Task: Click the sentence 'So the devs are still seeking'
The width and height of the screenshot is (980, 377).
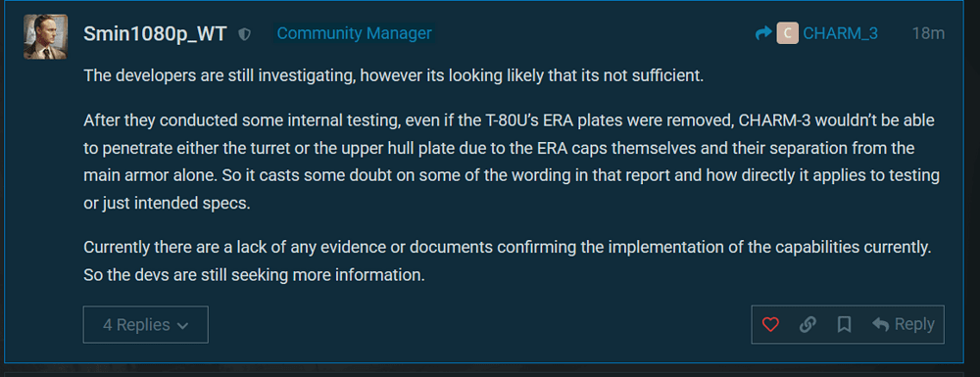Action: [255, 275]
